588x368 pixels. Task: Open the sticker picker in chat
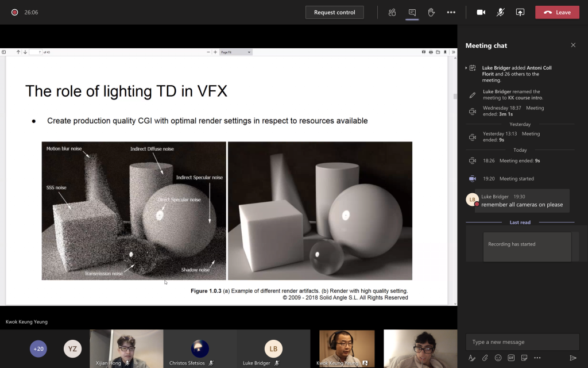524,358
